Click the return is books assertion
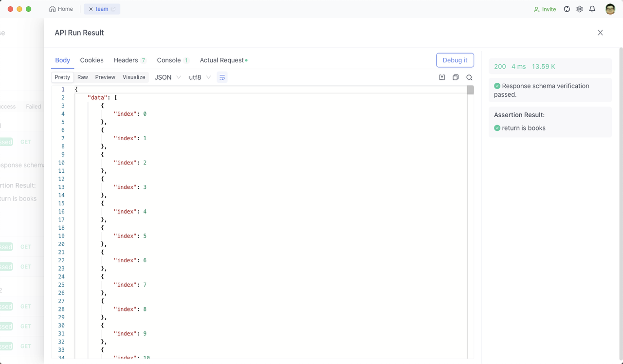Viewport: 623px width, 364px height. [524, 128]
